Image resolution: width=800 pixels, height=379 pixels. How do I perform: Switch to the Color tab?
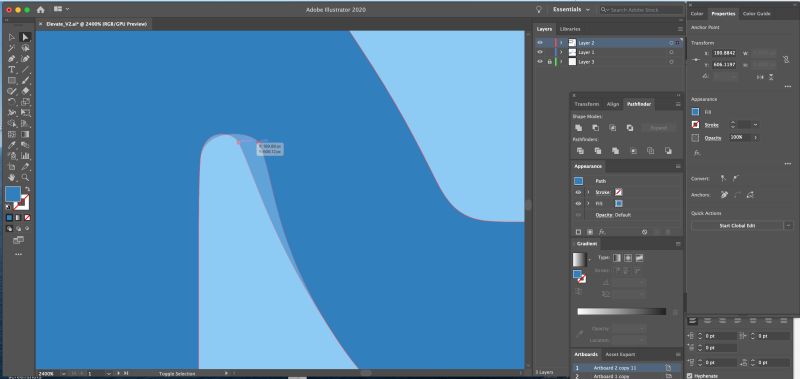coord(696,14)
